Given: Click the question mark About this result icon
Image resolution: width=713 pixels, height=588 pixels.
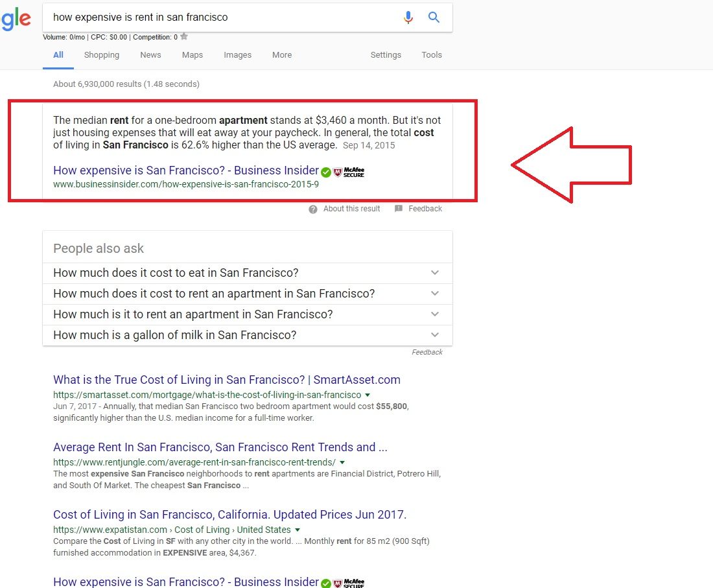Looking at the screenshot, I should (x=313, y=209).
